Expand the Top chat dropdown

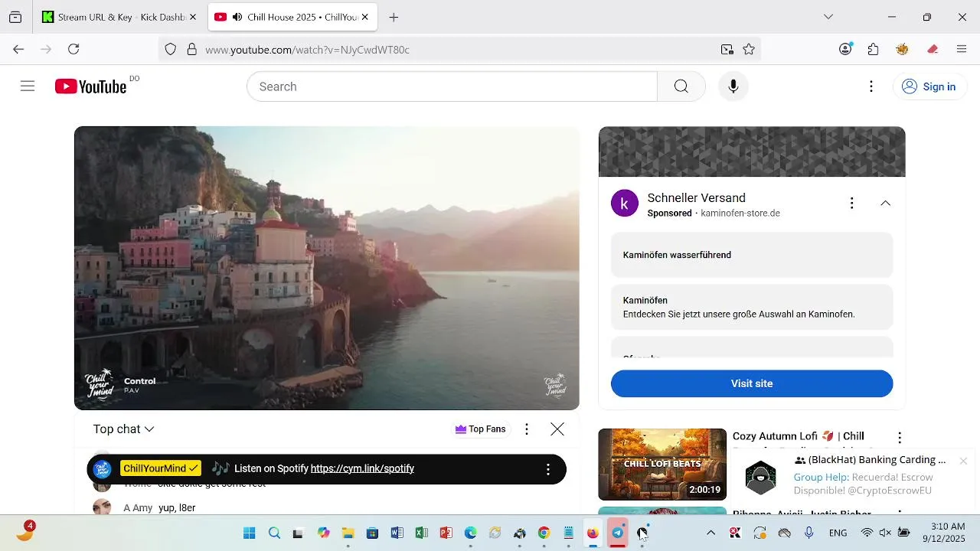click(124, 429)
